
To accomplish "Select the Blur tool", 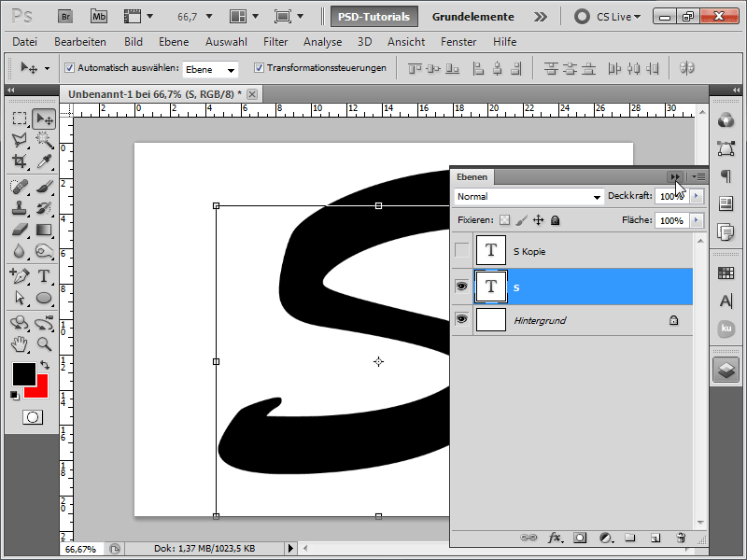I will point(20,251).
